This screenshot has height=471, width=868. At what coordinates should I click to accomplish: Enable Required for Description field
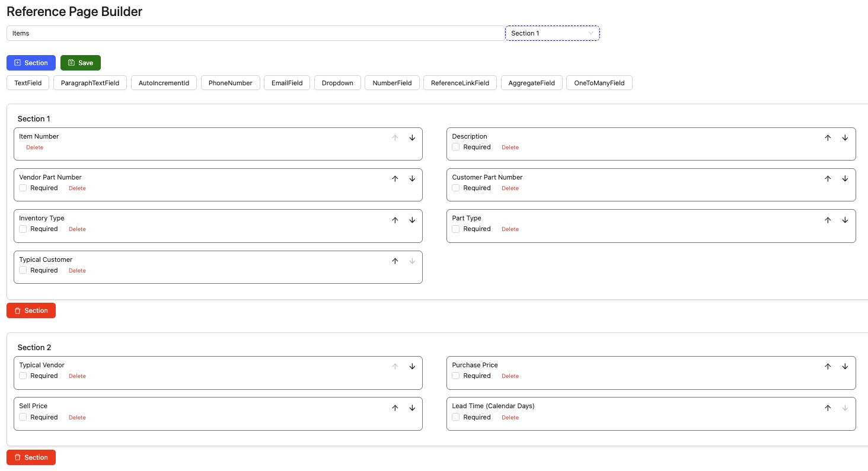coord(456,147)
